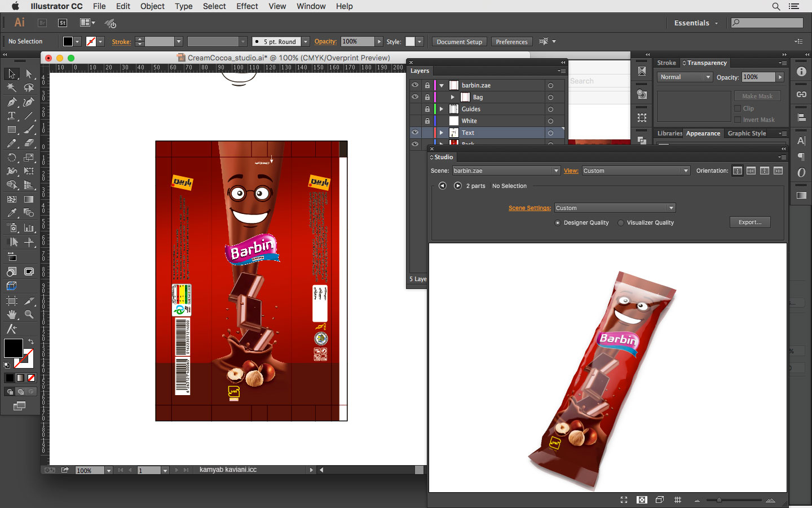The width and height of the screenshot is (812, 508).
Task: Select Visualizer Quality radio option
Action: point(621,223)
